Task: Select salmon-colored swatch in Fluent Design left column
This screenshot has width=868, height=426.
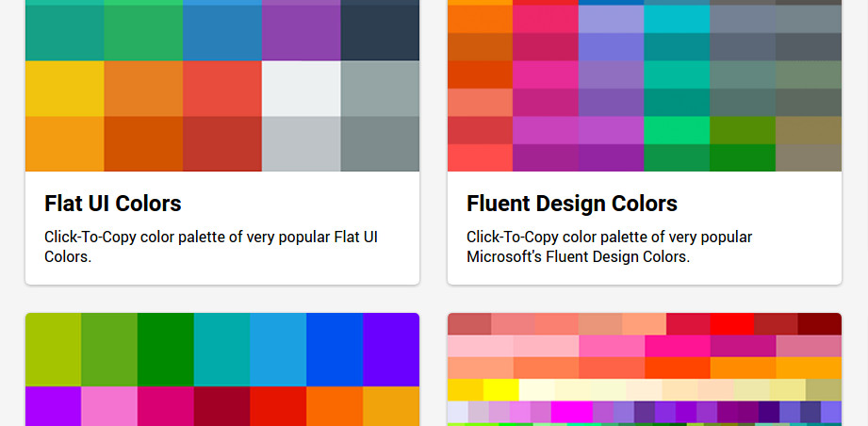Action: [x=480, y=103]
